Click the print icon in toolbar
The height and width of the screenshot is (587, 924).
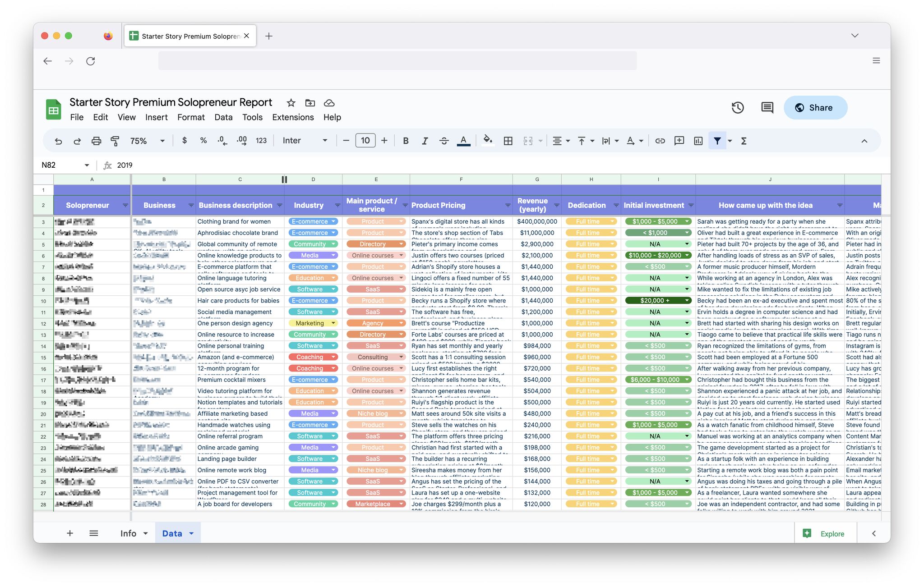96,141
